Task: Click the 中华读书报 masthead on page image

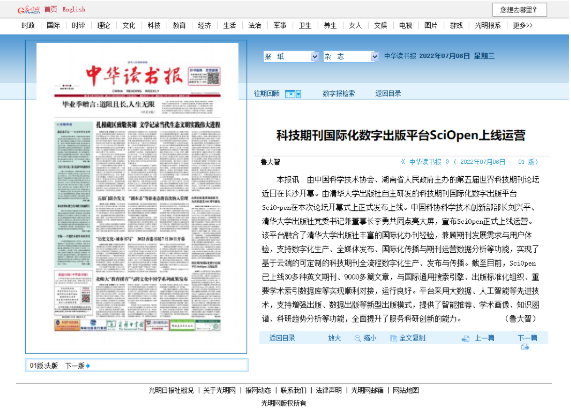Action: (x=134, y=76)
